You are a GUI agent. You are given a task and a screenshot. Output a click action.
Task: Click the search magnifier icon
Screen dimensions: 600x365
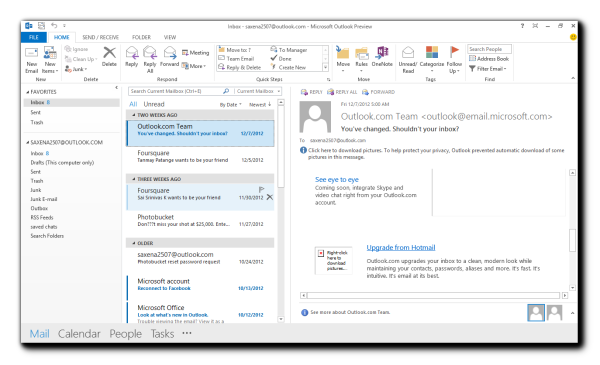coord(226,91)
